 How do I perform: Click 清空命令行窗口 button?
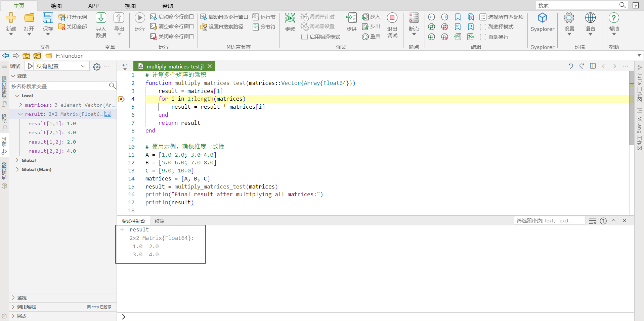pyautogui.click(x=172, y=26)
